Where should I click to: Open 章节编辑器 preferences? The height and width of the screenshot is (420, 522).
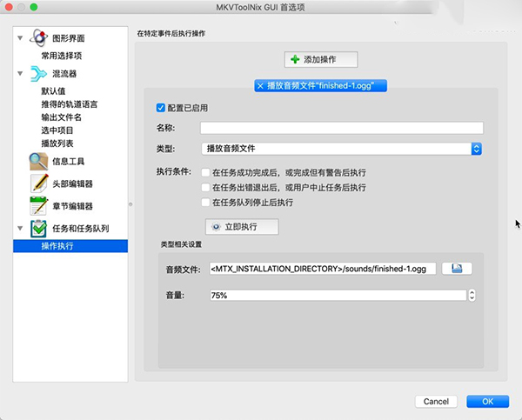72,206
